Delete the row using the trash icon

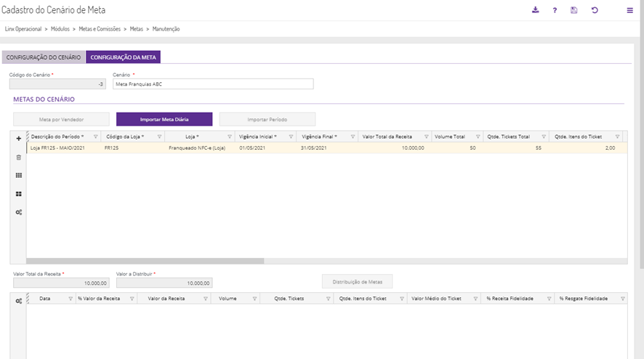tap(19, 157)
